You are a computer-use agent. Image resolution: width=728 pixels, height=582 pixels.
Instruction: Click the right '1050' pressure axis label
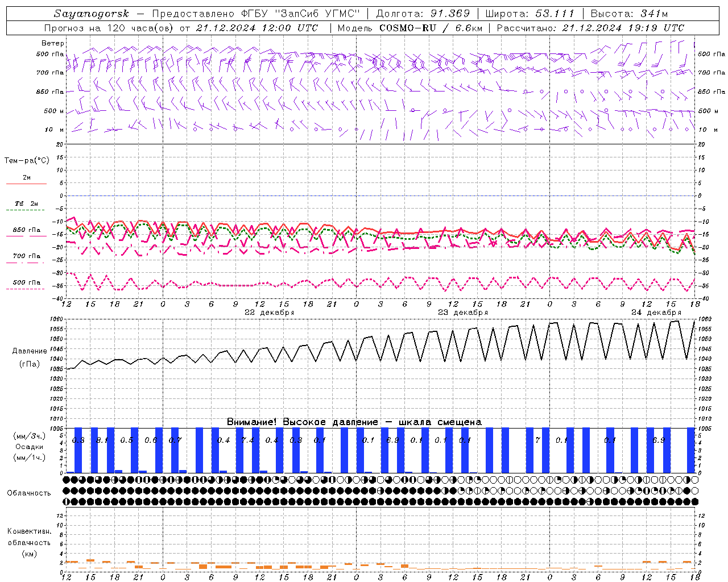[705, 339]
